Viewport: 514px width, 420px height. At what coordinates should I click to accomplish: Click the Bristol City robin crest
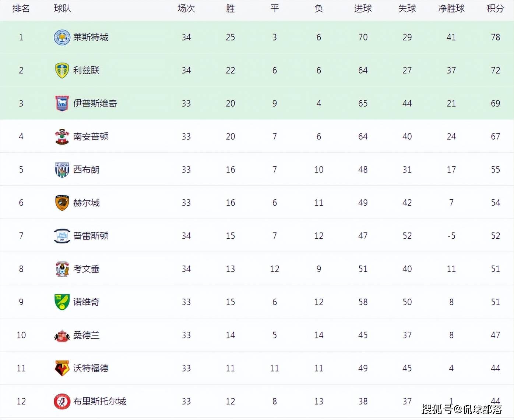pyautogui.click(x=62, y=401)
